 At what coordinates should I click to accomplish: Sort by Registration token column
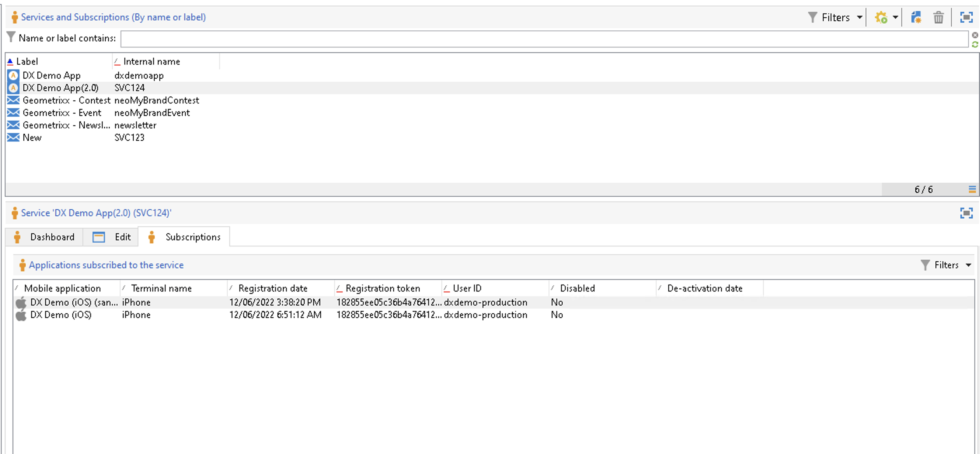click(388, 288)
